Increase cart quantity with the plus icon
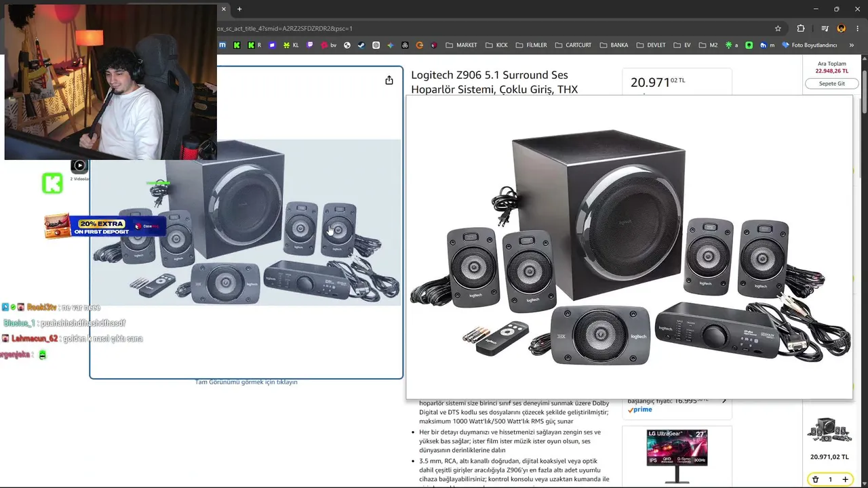This screenshot has width=868, height=488. (x=845, y=479)
